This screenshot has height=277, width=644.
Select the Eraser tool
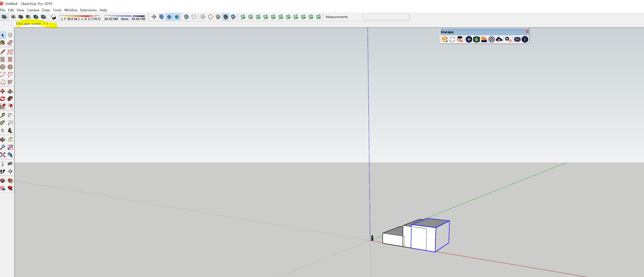click(x=10, y=43)
